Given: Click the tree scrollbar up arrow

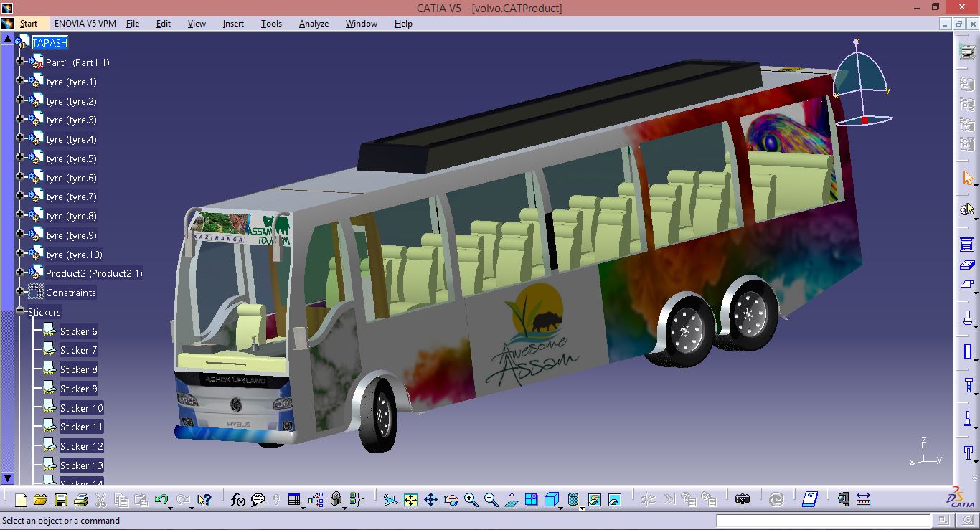Looking at the screenshot, I should (7, 39).
